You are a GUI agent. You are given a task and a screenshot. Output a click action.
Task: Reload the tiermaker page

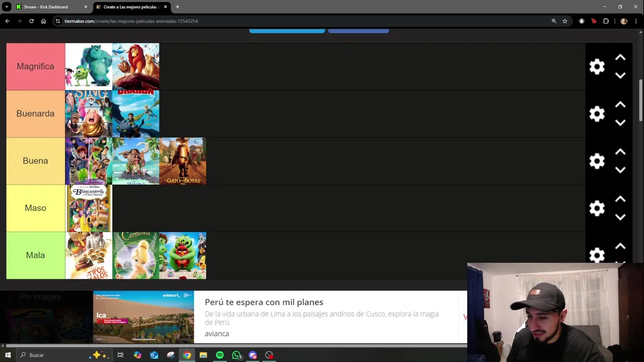click(x=31, y=21)
